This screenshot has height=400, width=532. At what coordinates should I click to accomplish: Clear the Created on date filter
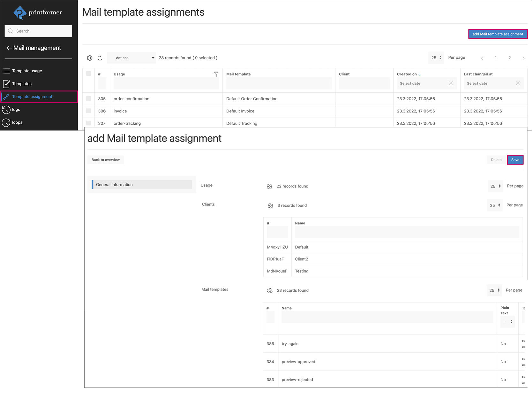[451, 83]
